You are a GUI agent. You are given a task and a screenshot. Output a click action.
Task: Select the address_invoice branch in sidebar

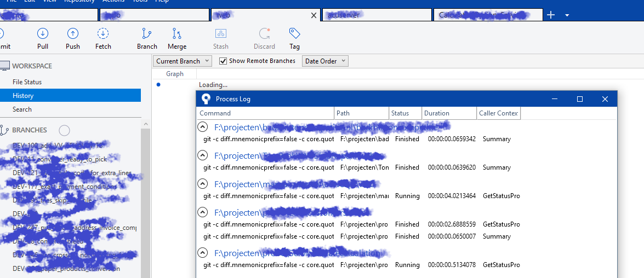(75, 228)
